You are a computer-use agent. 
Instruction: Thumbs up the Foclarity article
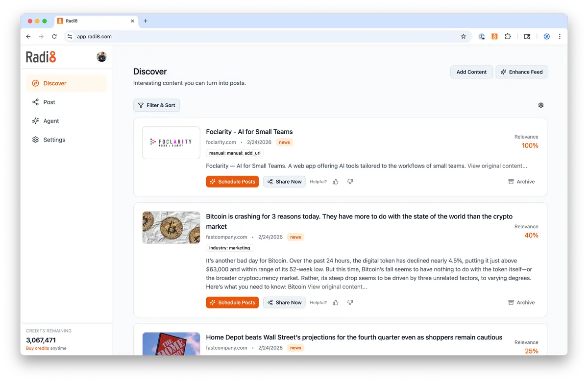point(336,182)
